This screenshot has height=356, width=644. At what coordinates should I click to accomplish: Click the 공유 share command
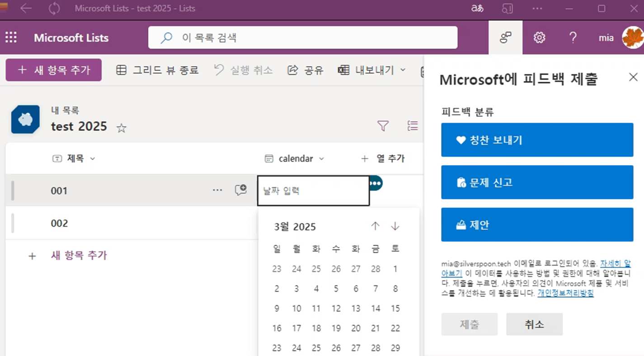point(306,70)
